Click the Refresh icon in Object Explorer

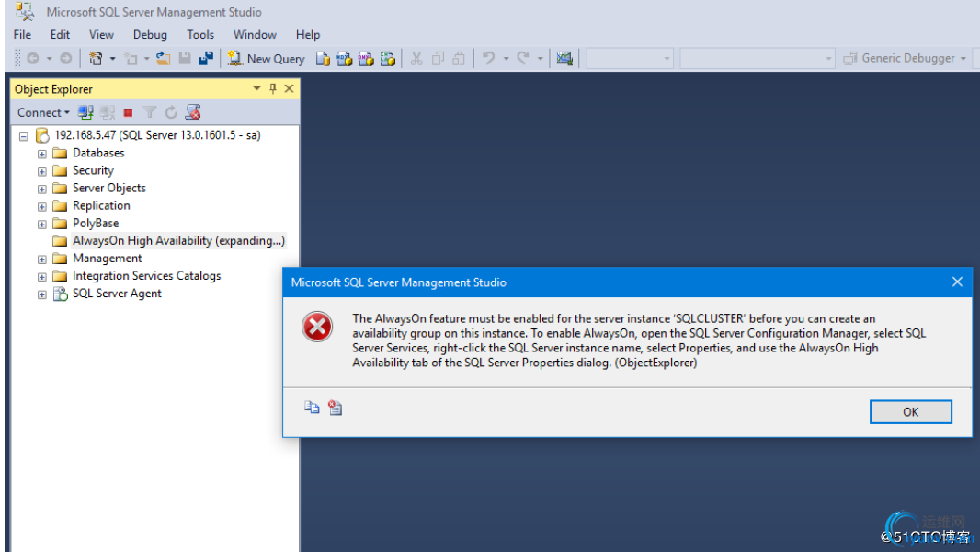click(171, 112)
